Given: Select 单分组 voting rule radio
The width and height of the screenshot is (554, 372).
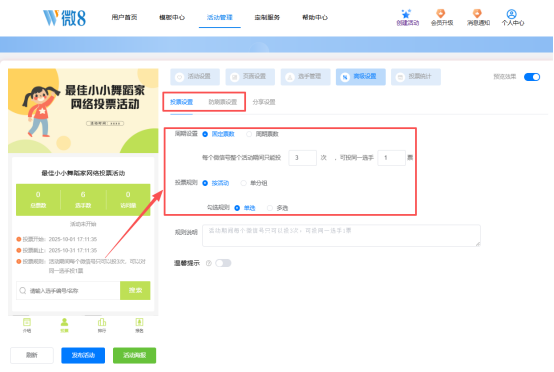Looking at the screenshot, I should tap(243, 183).
